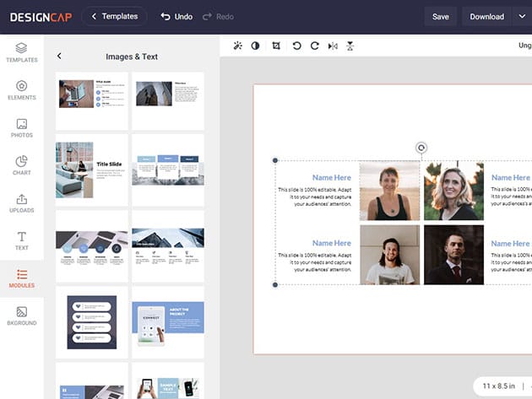Click the rotate handle above the selected module

(x=421, y=148)
